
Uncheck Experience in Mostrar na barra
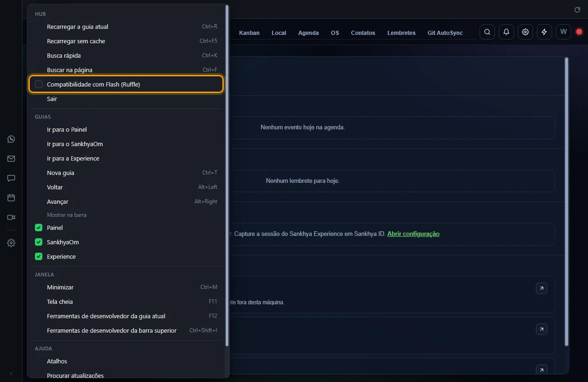(39, 256)
